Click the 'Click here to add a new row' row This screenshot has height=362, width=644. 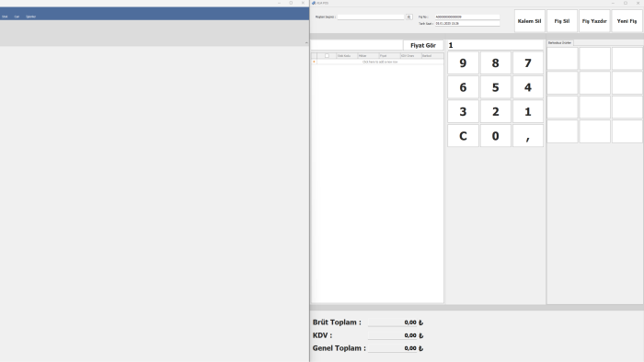(380, 62)
